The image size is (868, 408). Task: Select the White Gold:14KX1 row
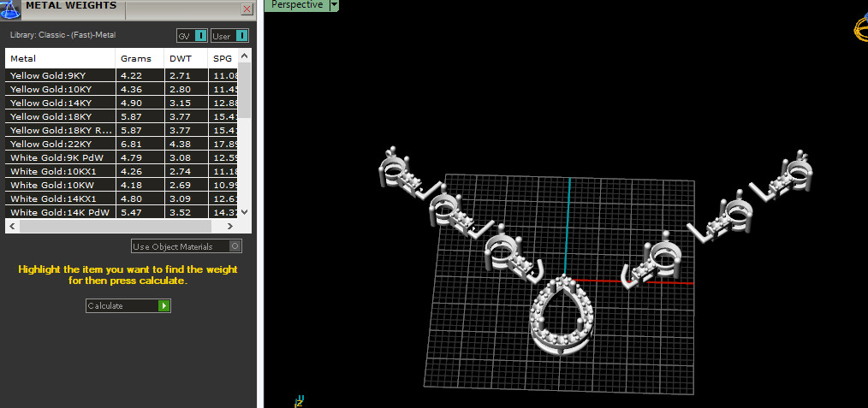point(122,198)
